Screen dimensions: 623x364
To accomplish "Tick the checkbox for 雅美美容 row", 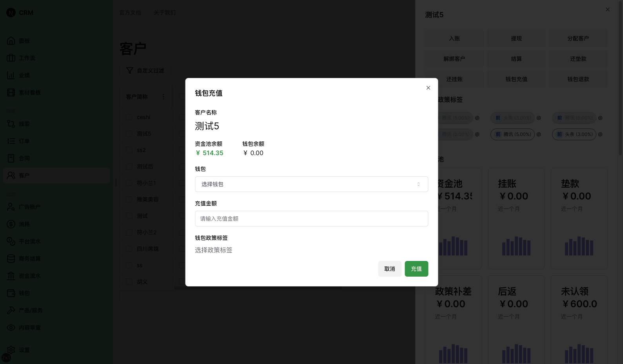I will 129,199.
